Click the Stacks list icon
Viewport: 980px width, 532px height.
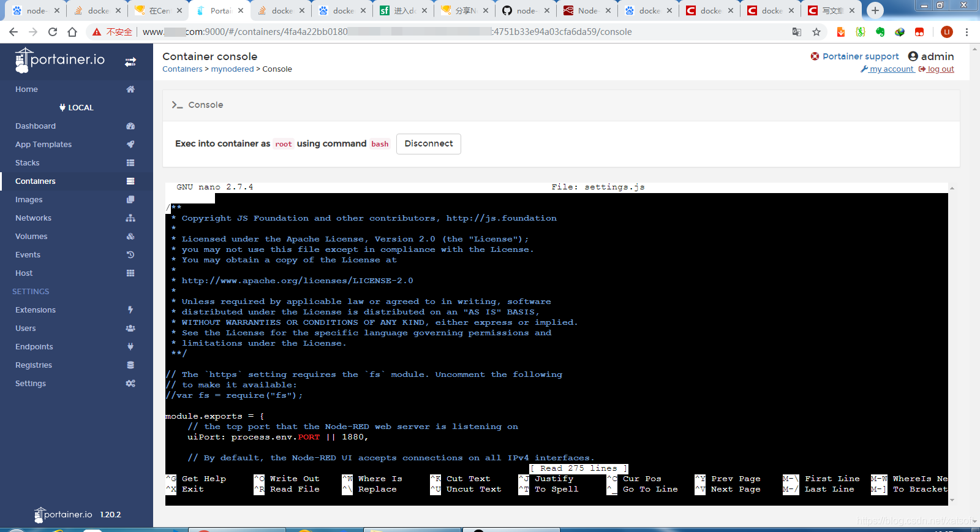(x=130, y=162)
